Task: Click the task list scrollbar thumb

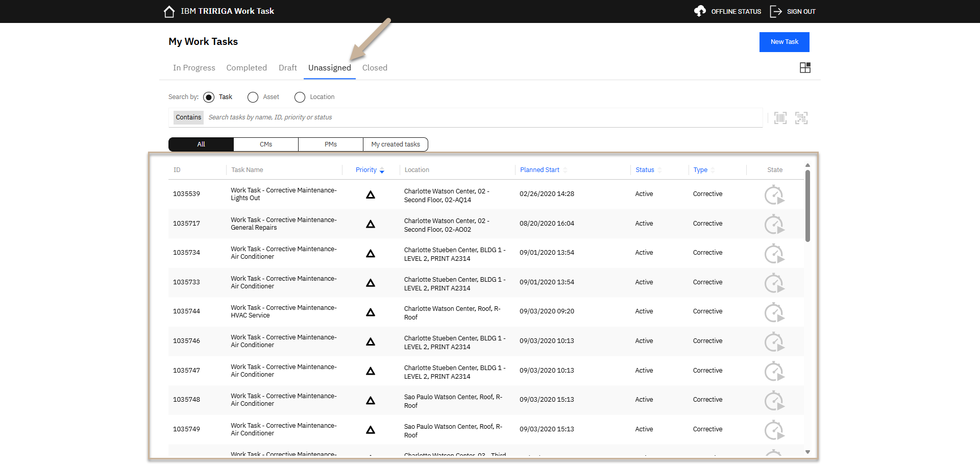Action: point(807,206)
